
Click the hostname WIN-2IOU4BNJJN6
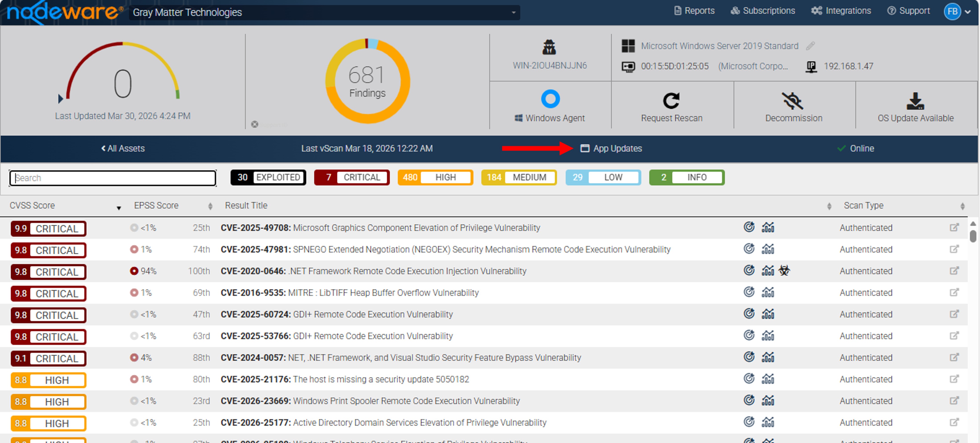pos(550,66)
